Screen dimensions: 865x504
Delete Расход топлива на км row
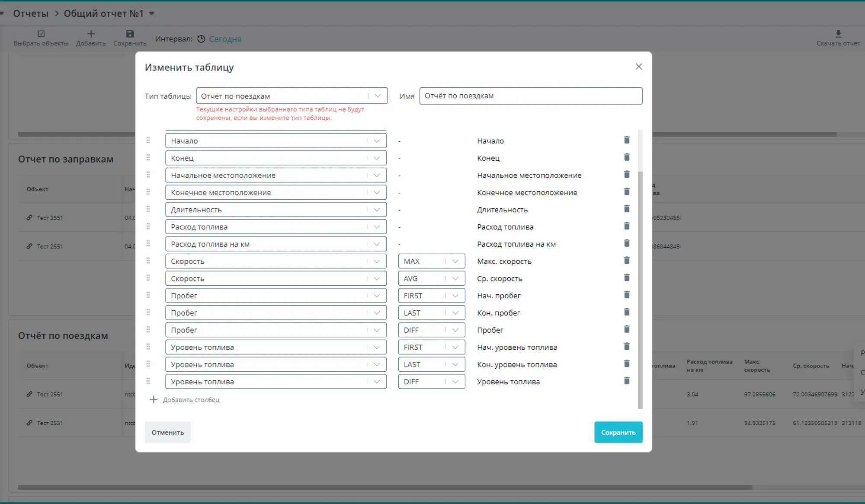pyautogui.click(x=626, y=243)
